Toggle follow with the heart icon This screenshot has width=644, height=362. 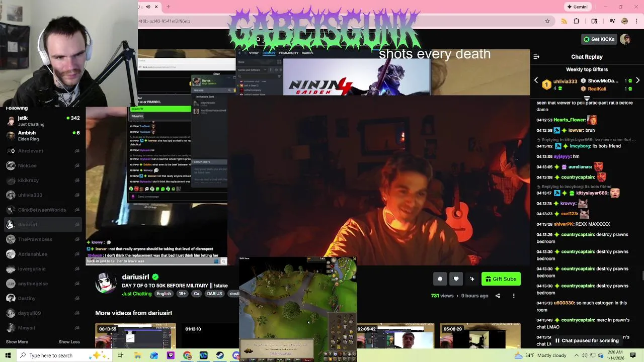coord(456,279)
